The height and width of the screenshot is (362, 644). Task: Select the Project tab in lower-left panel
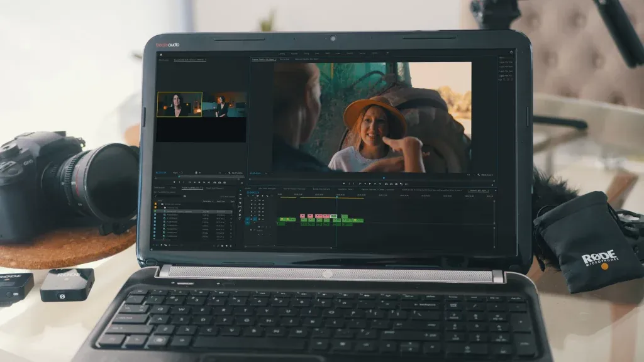pyautogui.click(x=192, y=188)
